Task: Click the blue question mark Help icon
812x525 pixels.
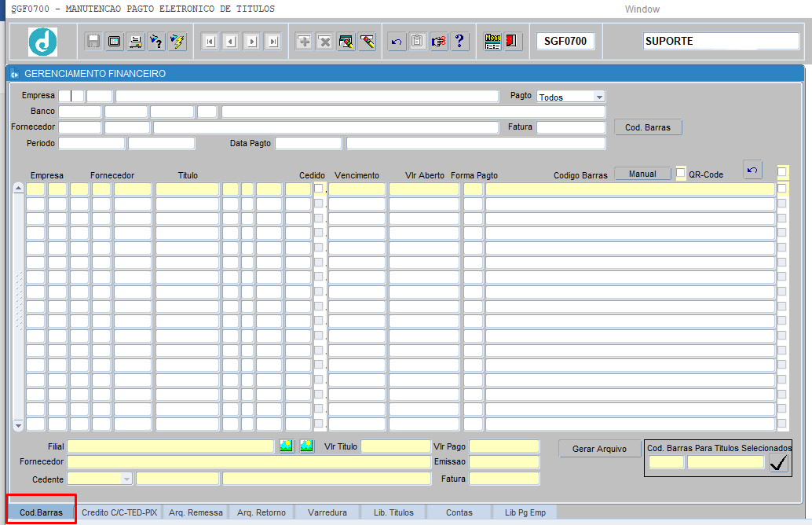Action: [460, 42]
